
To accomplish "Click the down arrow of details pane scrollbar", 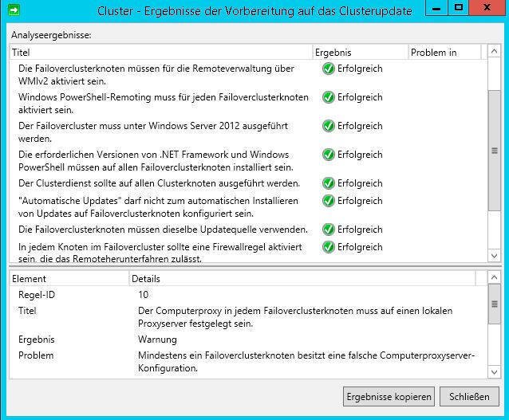I will click(494, 371).
